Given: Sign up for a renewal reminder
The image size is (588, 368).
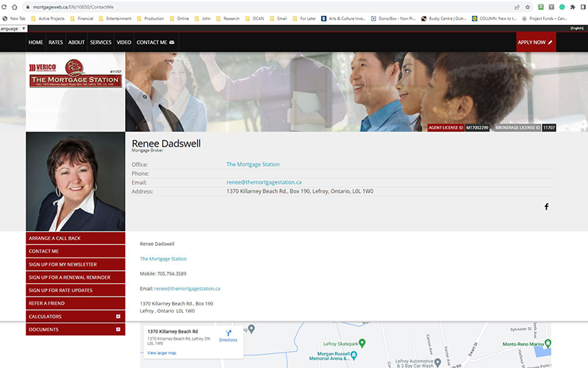Looking at the screenshot, I should click(76, 277).
